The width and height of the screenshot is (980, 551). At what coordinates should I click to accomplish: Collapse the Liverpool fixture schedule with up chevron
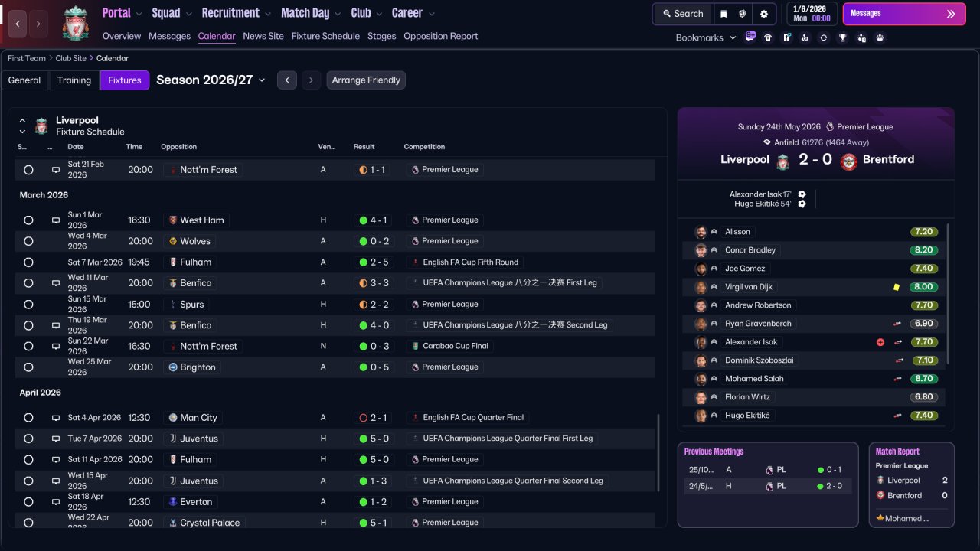point(22,121)
